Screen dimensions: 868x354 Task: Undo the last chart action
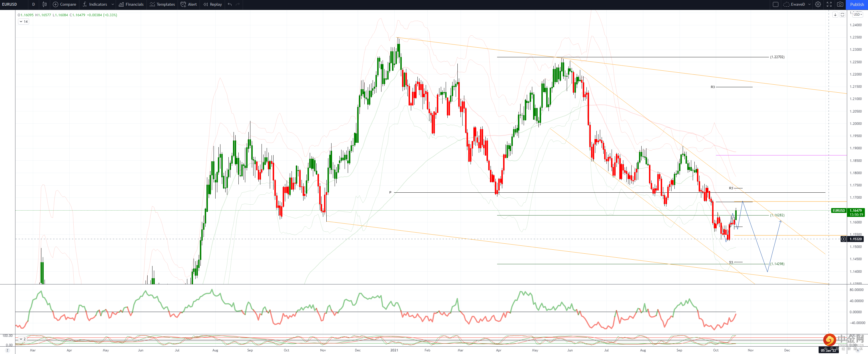click(230, 4)
